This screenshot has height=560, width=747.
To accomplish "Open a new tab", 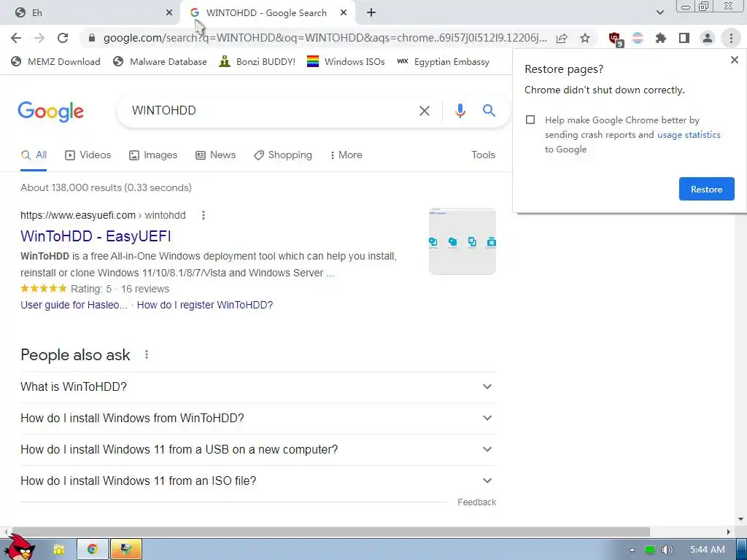I will tap(371, 13).
